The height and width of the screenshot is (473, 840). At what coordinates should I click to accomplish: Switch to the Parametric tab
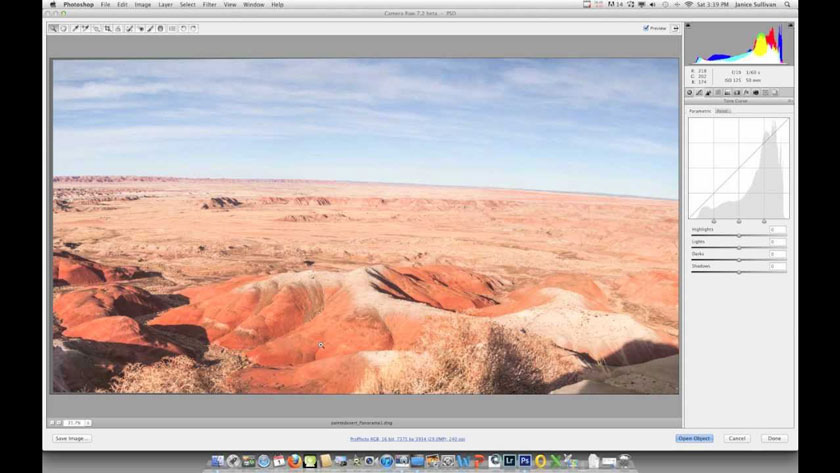[x=700, y=111]
